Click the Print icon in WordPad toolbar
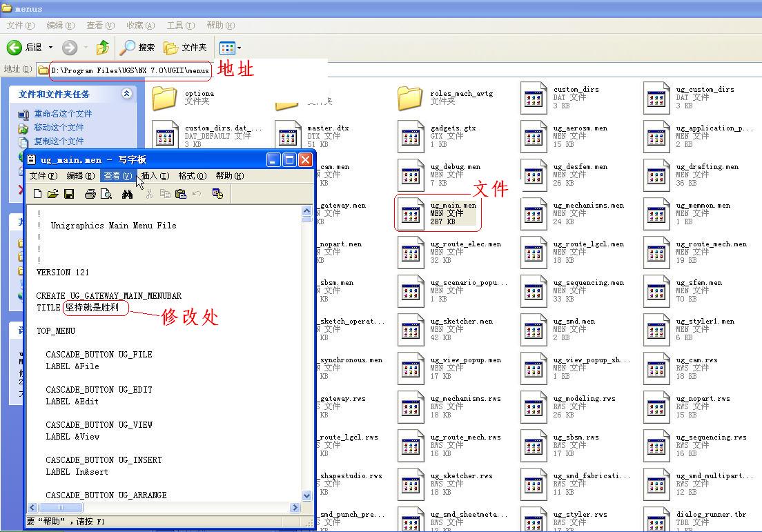The width and height of the screenshot is (762, 532). pos(90,194)
